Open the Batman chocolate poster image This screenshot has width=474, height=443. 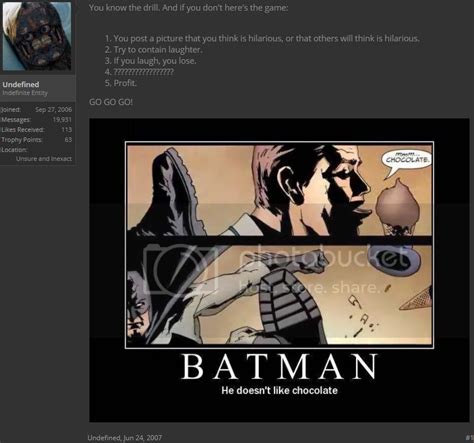(x=279, y=270)
